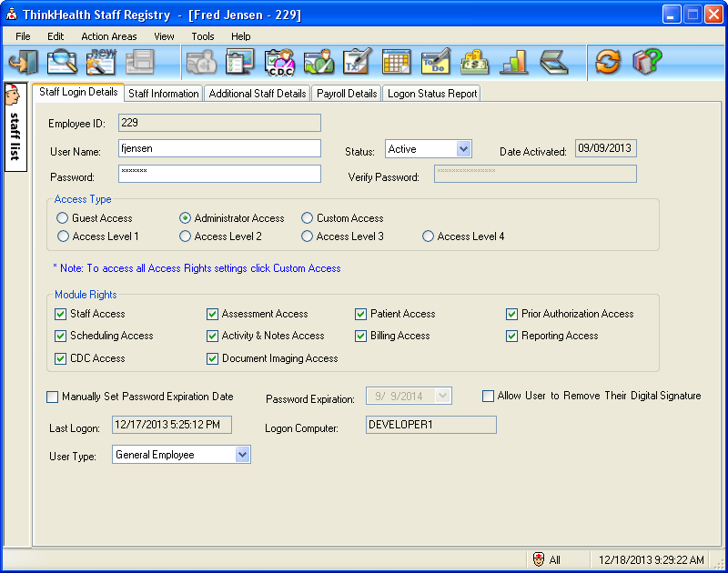Click the nurse icon in status bar

click(539, 559)
